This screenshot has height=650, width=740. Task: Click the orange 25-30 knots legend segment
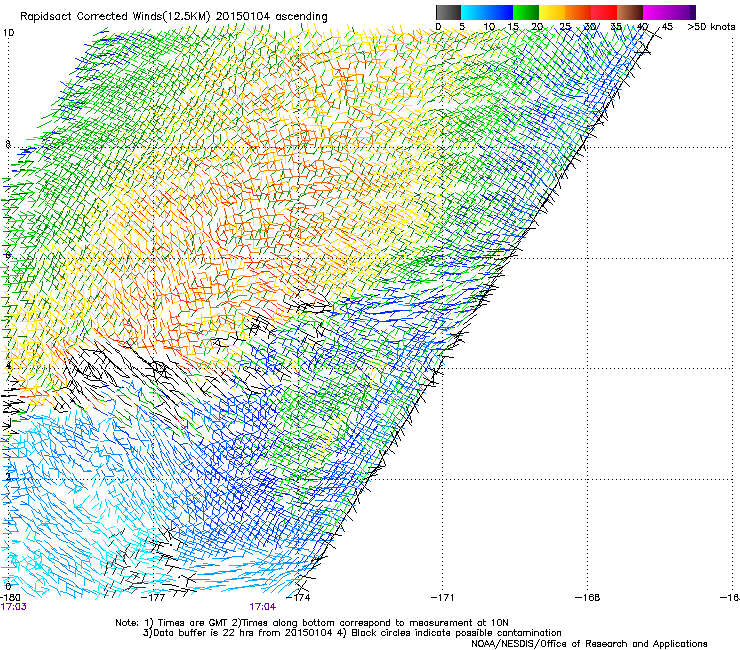578,12
